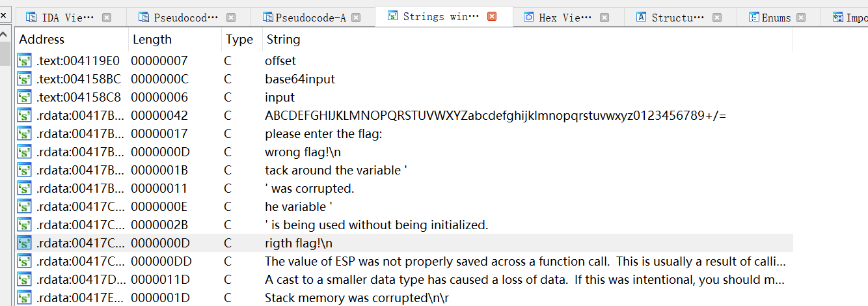Close the Enums tab

[801, 18]
